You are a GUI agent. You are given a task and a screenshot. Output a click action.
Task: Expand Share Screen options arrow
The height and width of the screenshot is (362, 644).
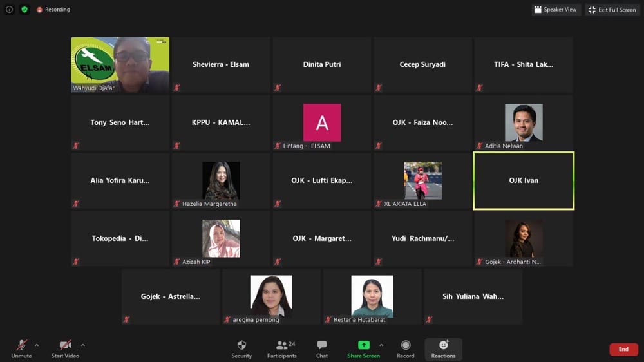381,345
